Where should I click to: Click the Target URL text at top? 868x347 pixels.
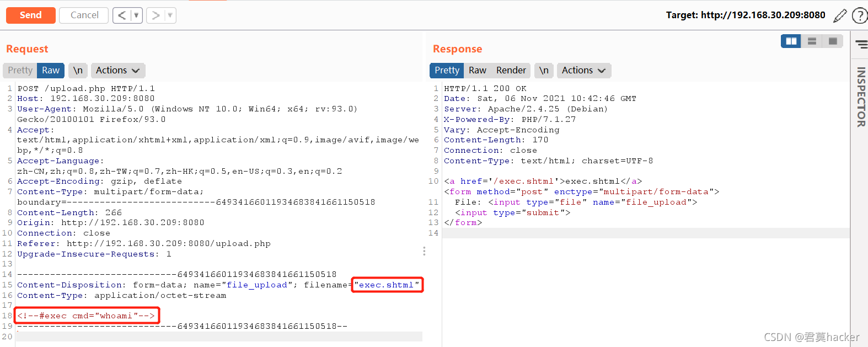pos(746,15)
